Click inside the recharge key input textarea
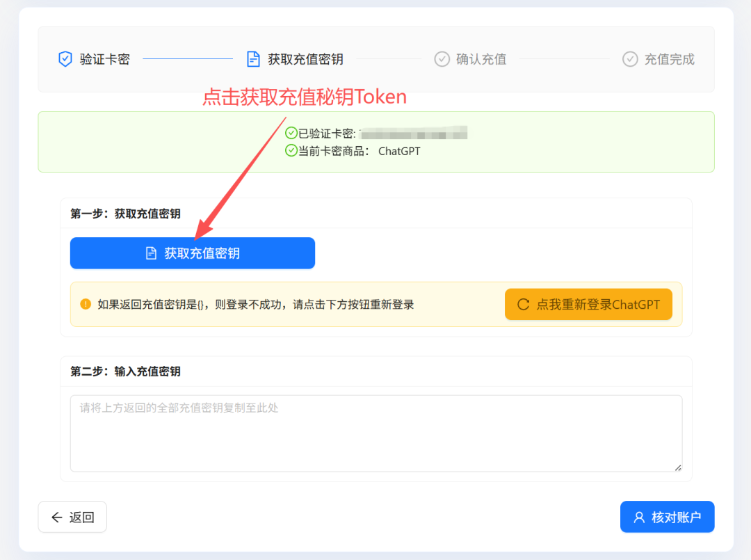 pyautogui.click(x=375, y=431)
